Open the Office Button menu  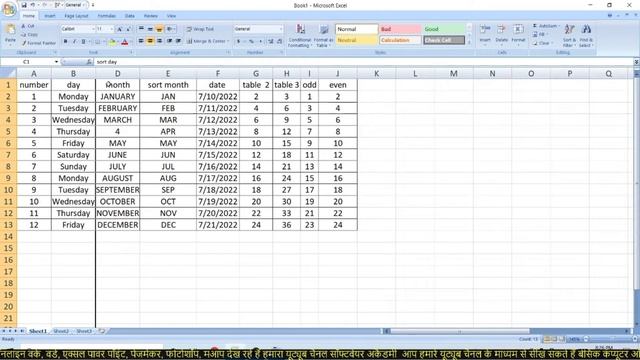[x=9, y=9]
